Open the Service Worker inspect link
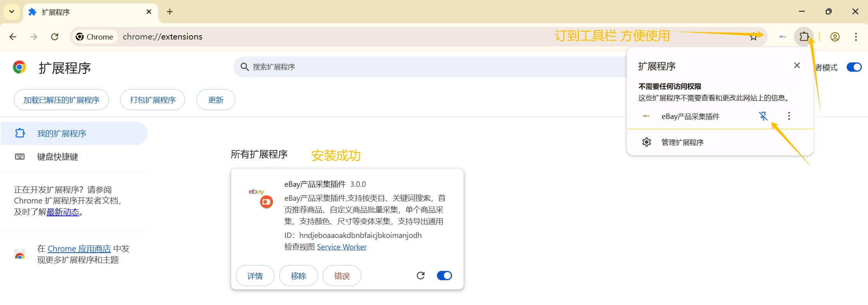This screenshot has width=868, height=305. click(x=342, y=247)
